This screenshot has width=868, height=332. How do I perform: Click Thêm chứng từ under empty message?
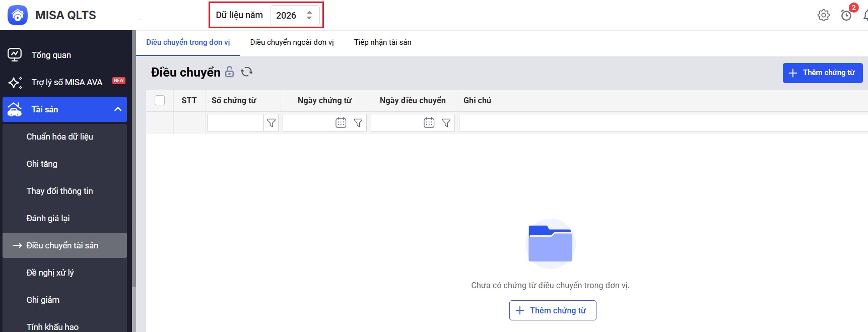[553, 310]
